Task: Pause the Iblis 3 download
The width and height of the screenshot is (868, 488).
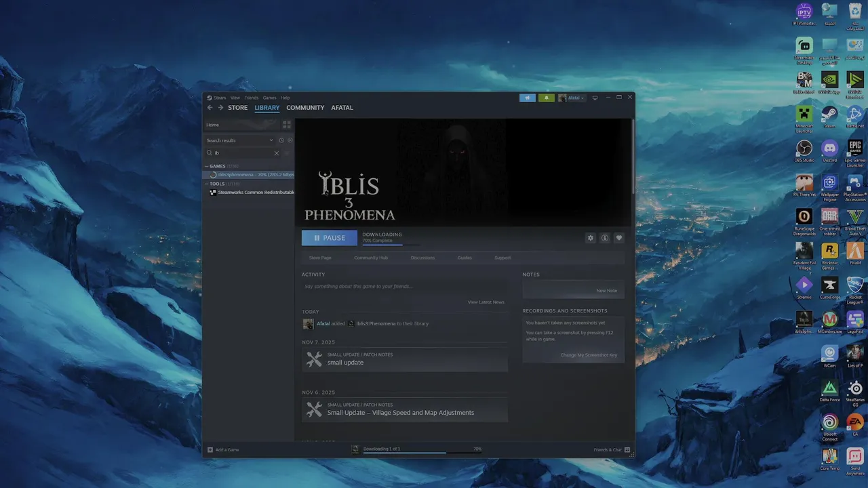Action: tap(330, 238)
